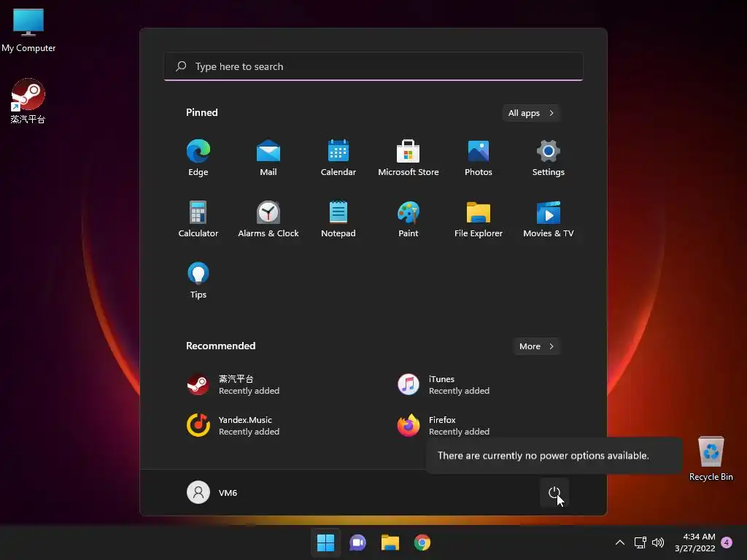747x560 pixels.
Task: Click the Recommended section heading
Action: tap(220, 346)
